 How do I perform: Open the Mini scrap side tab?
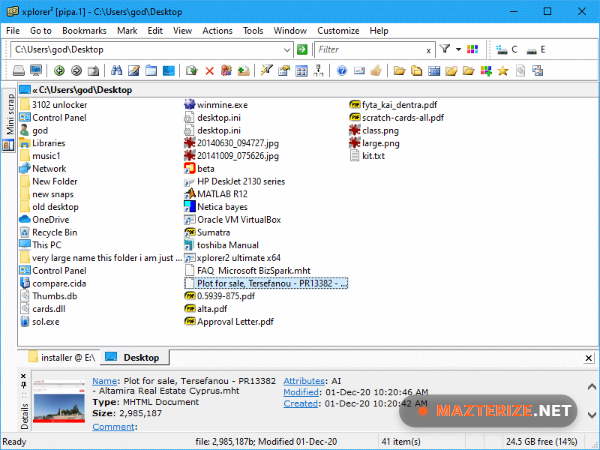(10, 114)
